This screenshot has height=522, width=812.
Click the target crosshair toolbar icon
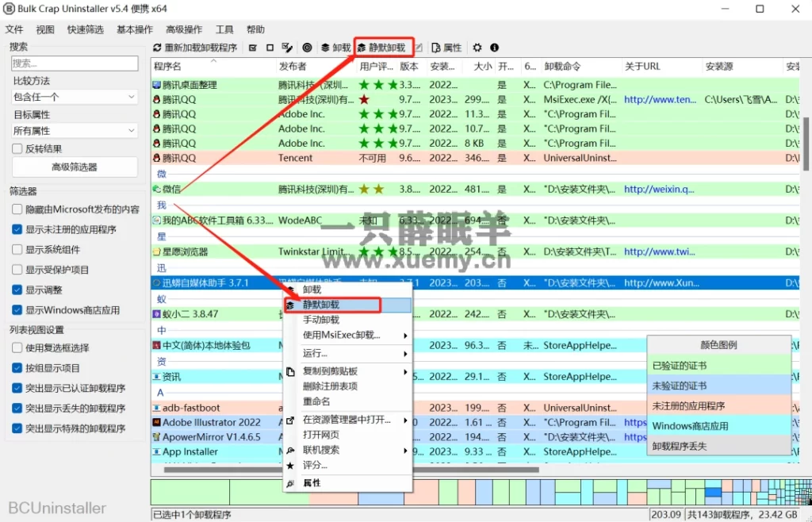[307, 48]
